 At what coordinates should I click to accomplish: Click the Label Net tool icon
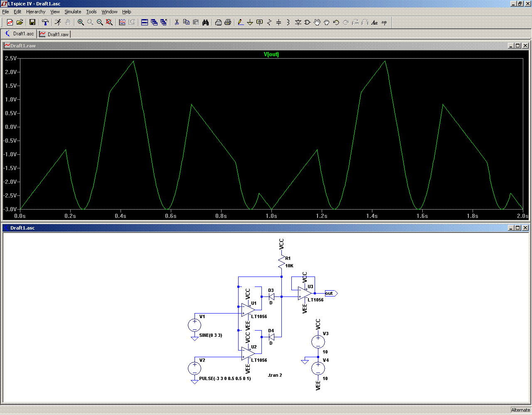click(259, 22)
